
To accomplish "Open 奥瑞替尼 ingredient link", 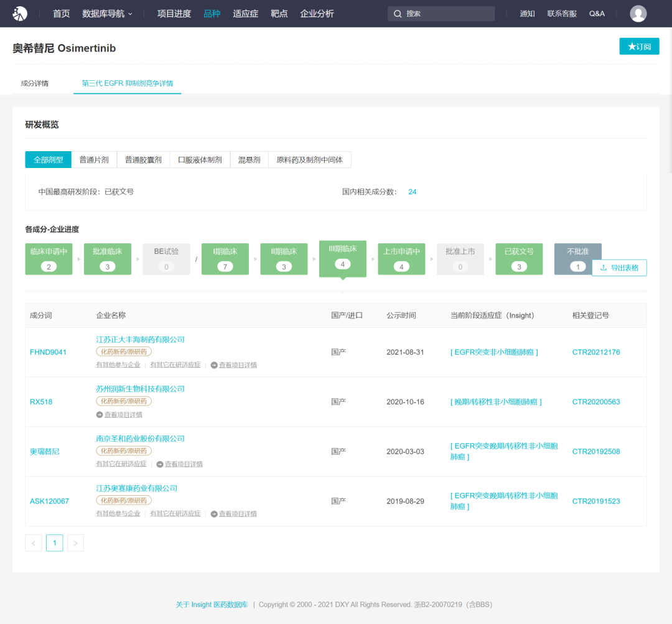I will (45, 452).
